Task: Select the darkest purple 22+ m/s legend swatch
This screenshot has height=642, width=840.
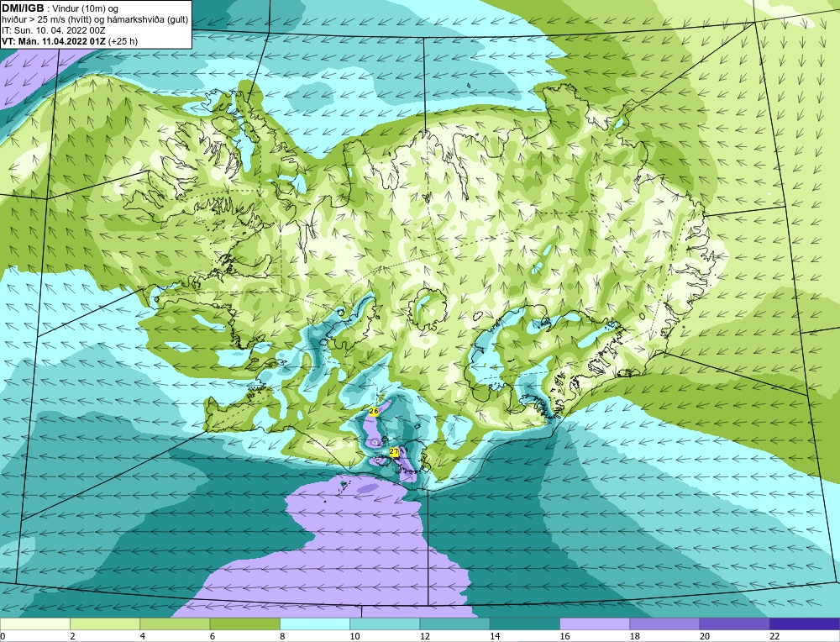Action: click(x=805, y=624)
